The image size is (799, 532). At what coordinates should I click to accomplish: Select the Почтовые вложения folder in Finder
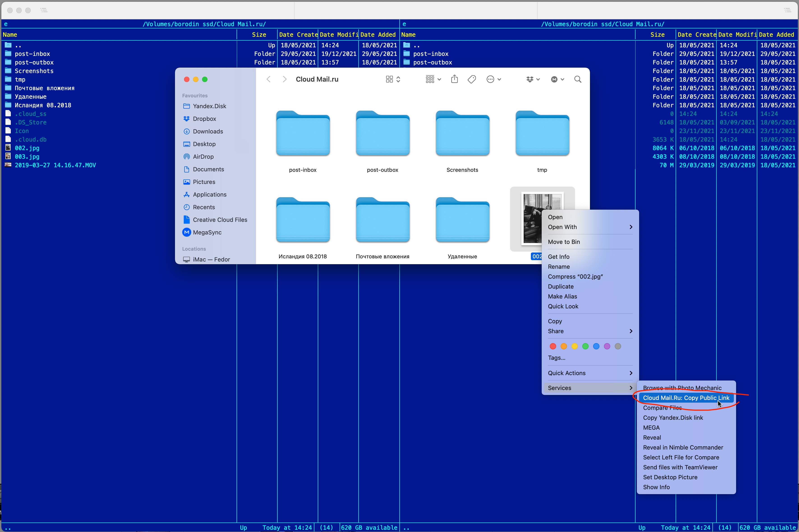[382, 220]
